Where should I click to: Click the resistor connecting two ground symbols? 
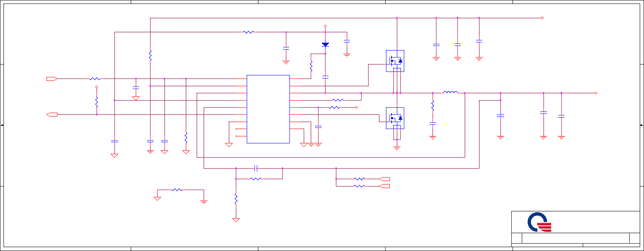pyautogui.click(x=177, y=190)
